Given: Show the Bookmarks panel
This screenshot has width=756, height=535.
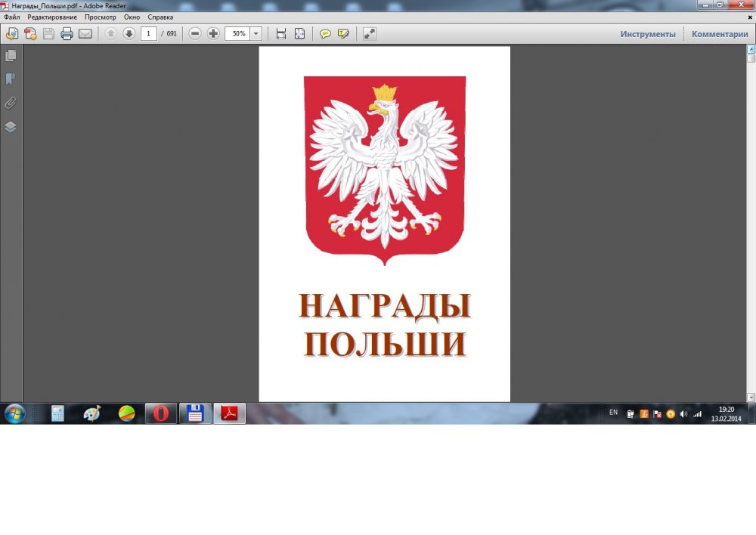Looking at the screenshot, I should 11,79.
